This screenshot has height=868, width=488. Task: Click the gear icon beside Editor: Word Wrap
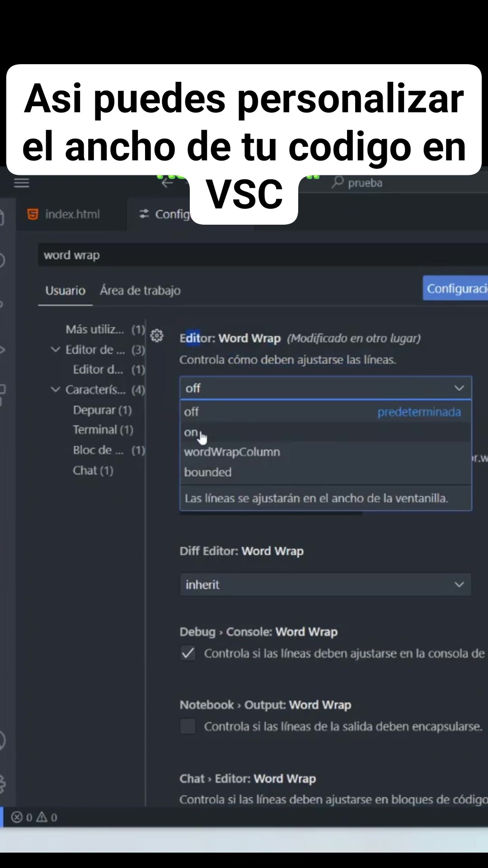pyautogui.click(x=157, y=335)
